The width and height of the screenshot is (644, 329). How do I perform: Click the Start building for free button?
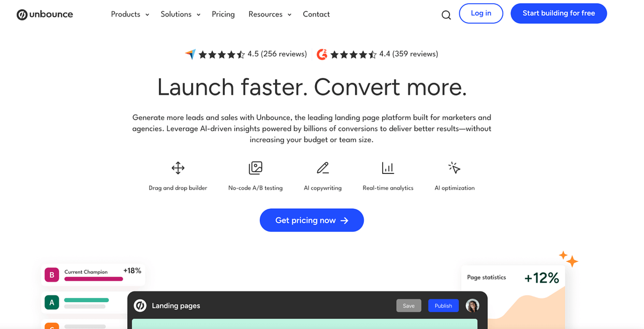point(559,13)
